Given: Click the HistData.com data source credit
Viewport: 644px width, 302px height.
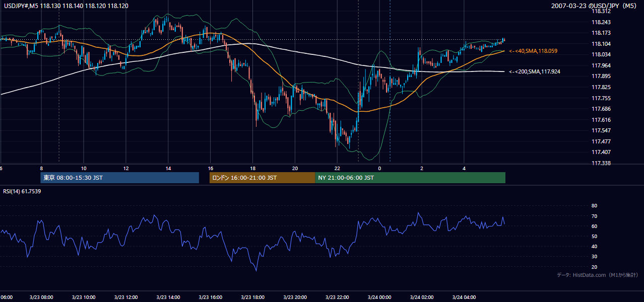Looking at the screenshot, I should pos(597,275).
